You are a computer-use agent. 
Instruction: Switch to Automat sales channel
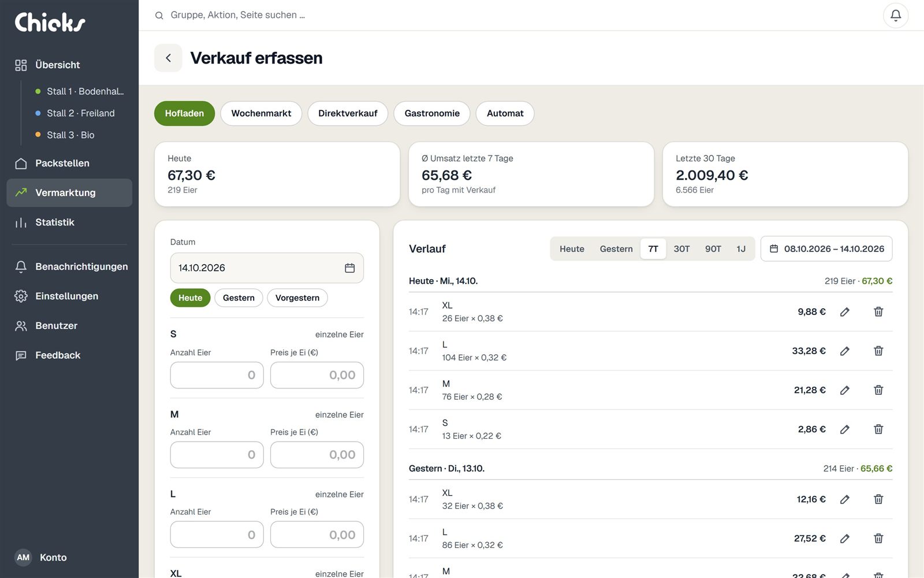(x=505, y=113)
